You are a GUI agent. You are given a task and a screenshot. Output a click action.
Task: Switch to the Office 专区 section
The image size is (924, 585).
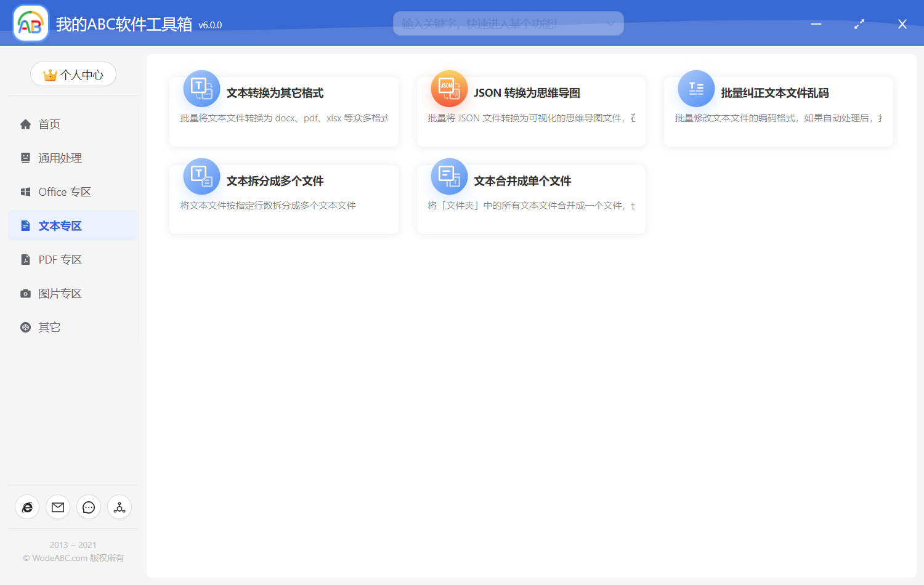click(65, 192)
